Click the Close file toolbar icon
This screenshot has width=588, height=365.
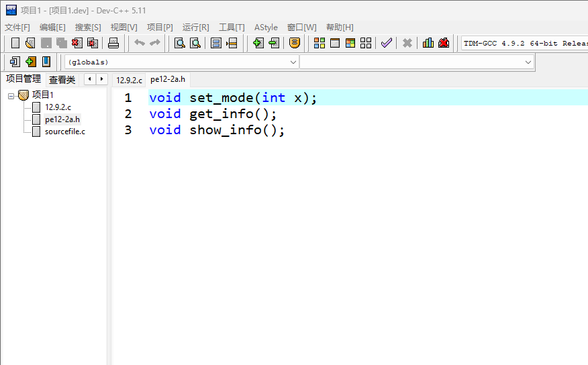click(77, 43)
